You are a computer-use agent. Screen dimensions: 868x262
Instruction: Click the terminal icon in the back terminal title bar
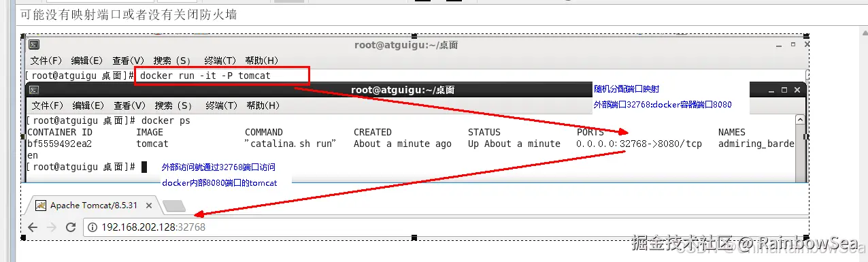(x=33, y=45)
